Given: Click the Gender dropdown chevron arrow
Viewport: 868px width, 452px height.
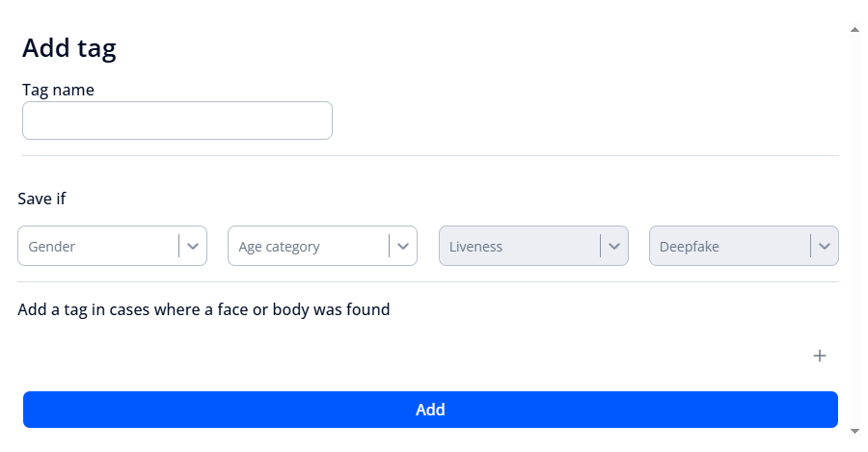Looking at the screenshot, I should pyautogui.click(x=193, y=246).
